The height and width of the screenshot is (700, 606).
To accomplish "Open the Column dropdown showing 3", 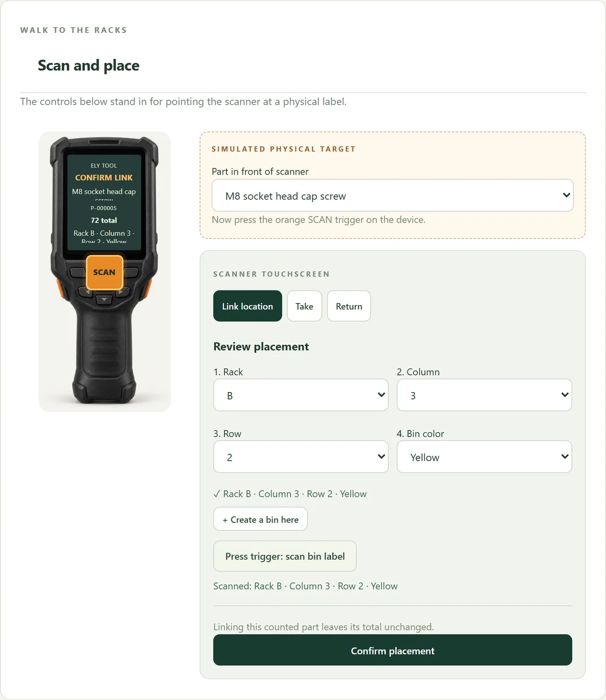I will pyautogui.click(x=484, y=395).
